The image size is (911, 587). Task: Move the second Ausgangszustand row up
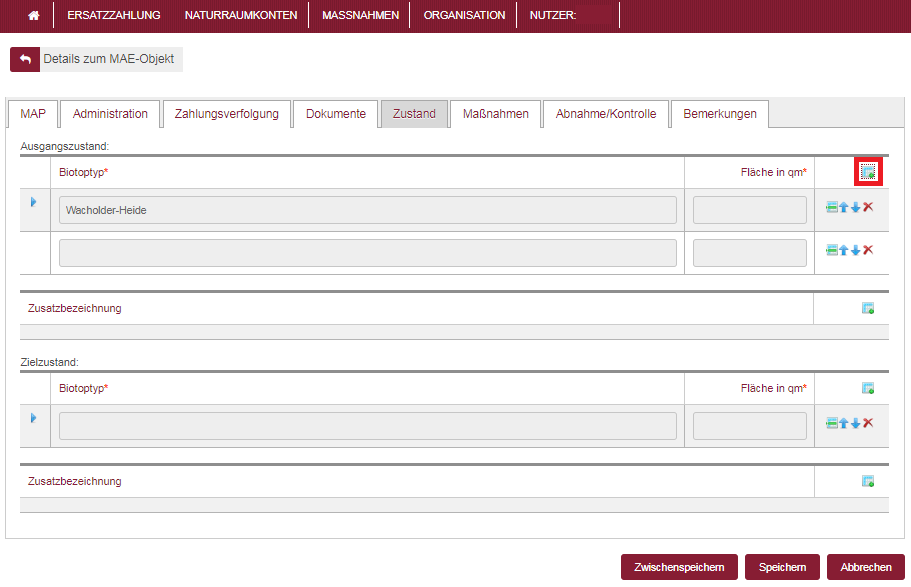[x=843, y=250]
